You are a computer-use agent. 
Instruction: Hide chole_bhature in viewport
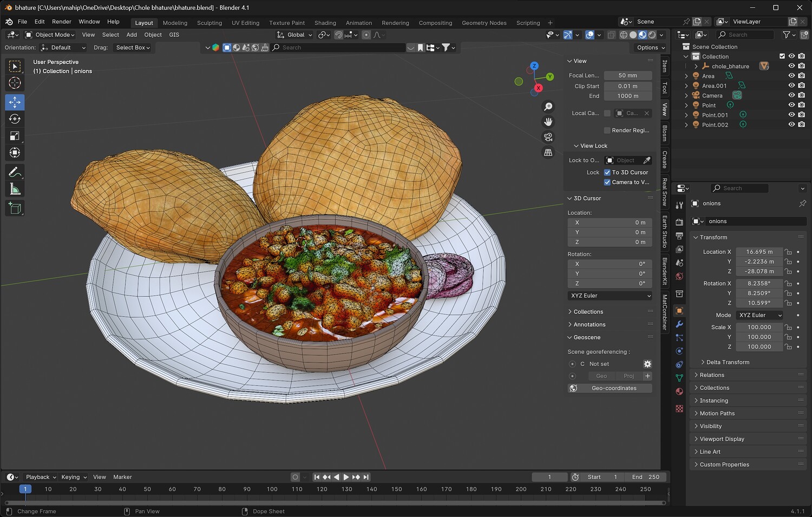791,66
